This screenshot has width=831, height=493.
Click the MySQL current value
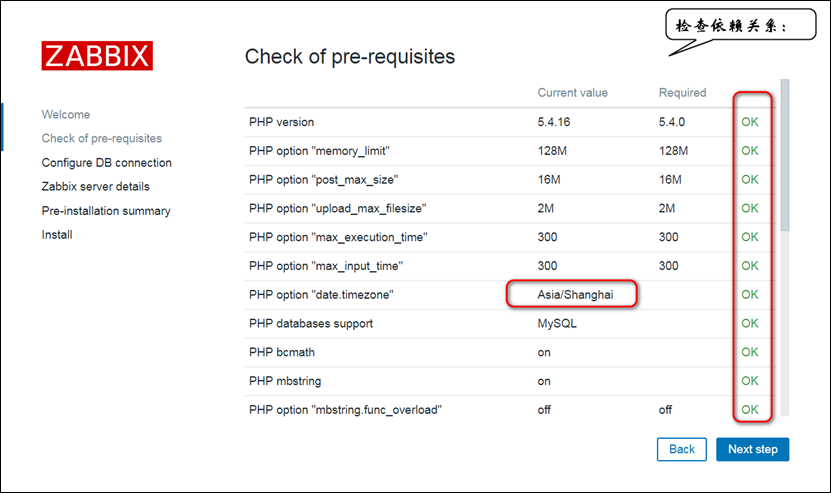557,323
